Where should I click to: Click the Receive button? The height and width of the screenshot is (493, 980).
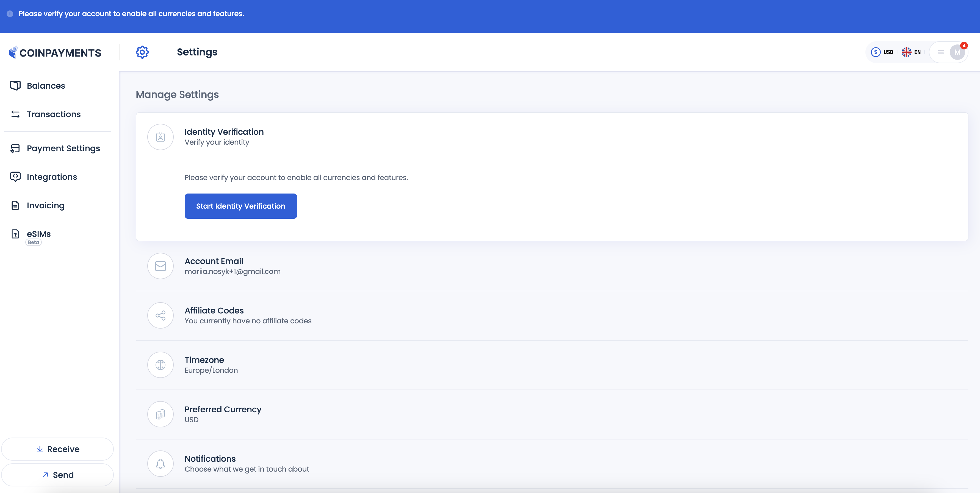coord(57,449)
